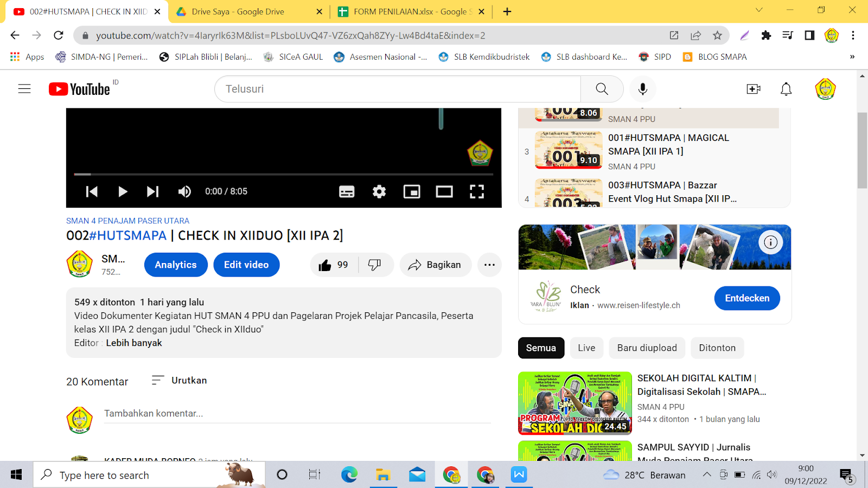868x488 pixels.
Task: Select the Semua filter chip
Action: [x=541, y=348]
